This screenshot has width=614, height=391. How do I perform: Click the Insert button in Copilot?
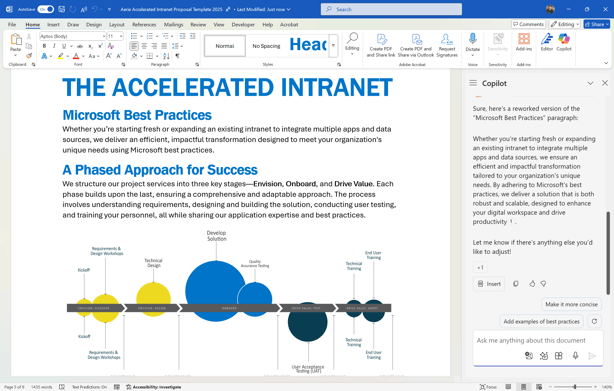point(489,284)
